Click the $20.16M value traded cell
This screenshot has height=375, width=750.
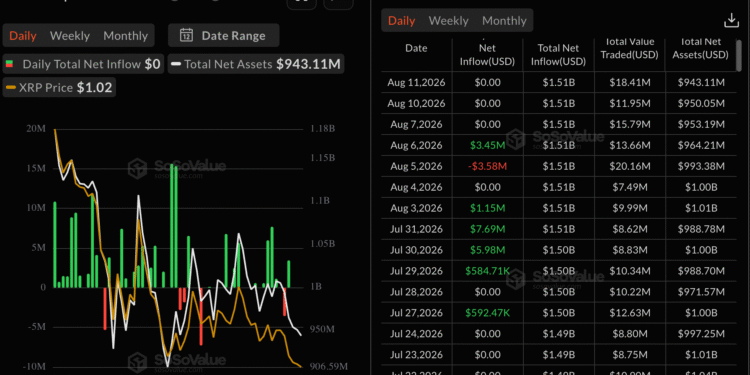coord(630,166)
